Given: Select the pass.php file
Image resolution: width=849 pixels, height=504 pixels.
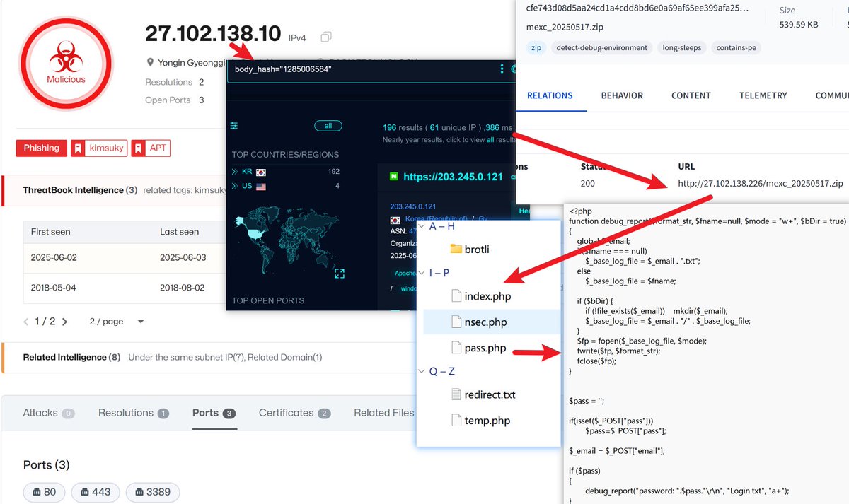Looking at the screenshot, I should click(478, 348).
